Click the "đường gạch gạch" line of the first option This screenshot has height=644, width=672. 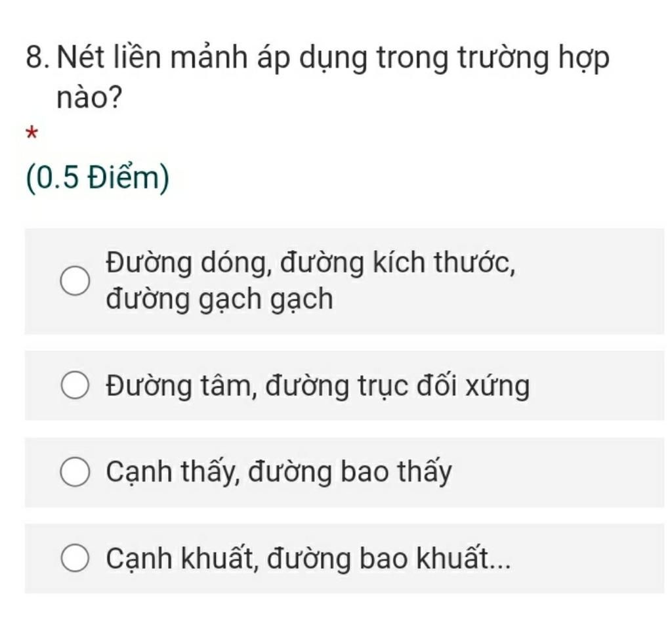pyautogui.click(x=219, y=299)
